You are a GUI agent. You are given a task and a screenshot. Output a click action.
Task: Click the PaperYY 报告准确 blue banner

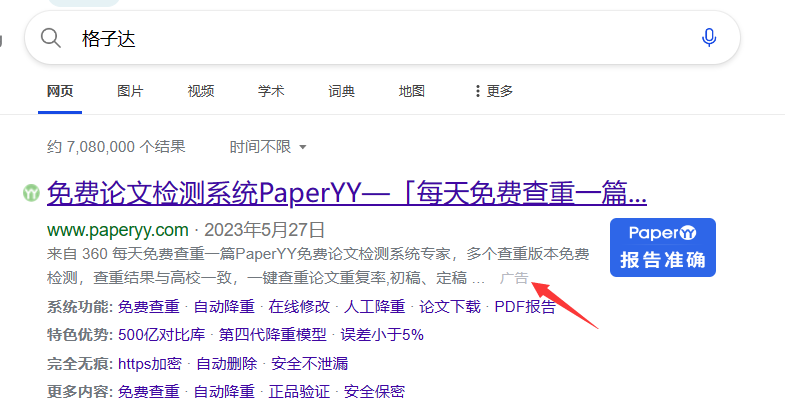click(x=662, y=247)
